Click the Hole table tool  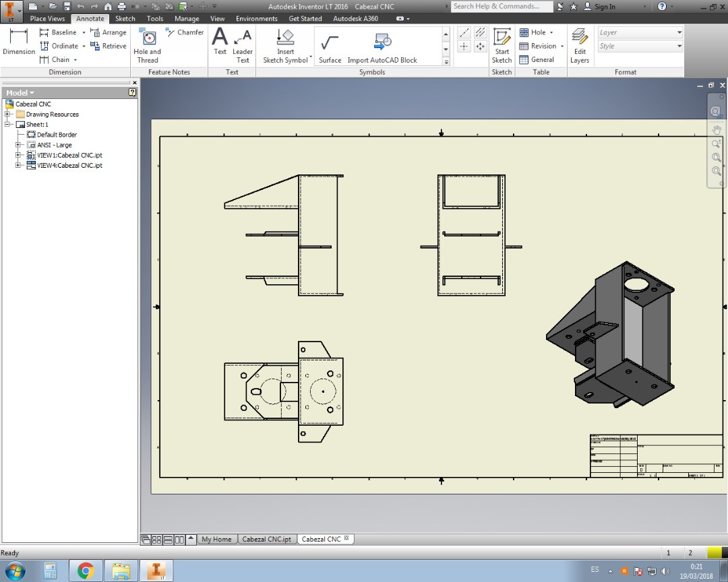532,32
